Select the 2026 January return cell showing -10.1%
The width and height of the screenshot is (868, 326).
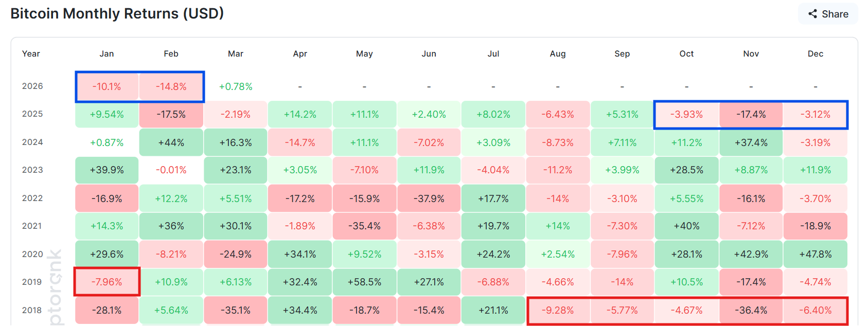pyautogui.click(x=107, y=86)
